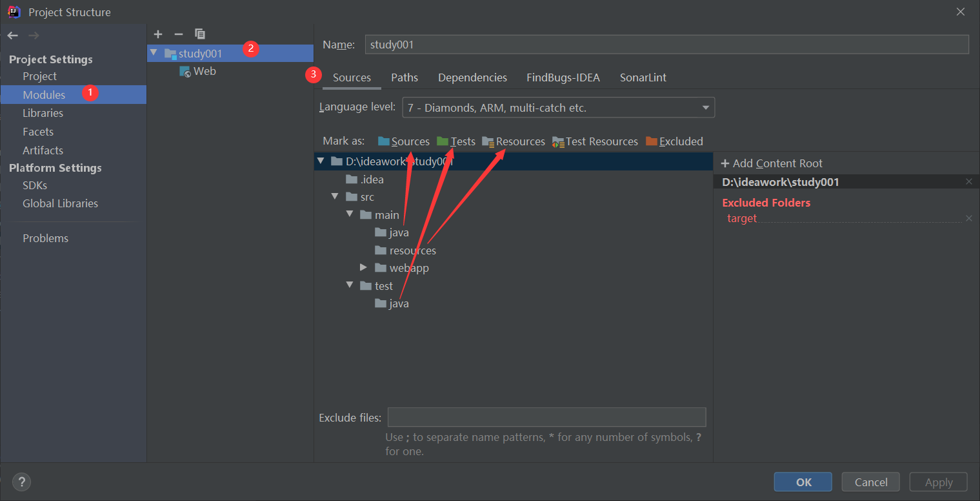The image size is (980, 501).
Task: Select the D:\ideawork\study001 content root entry
Action: [781, 182]
